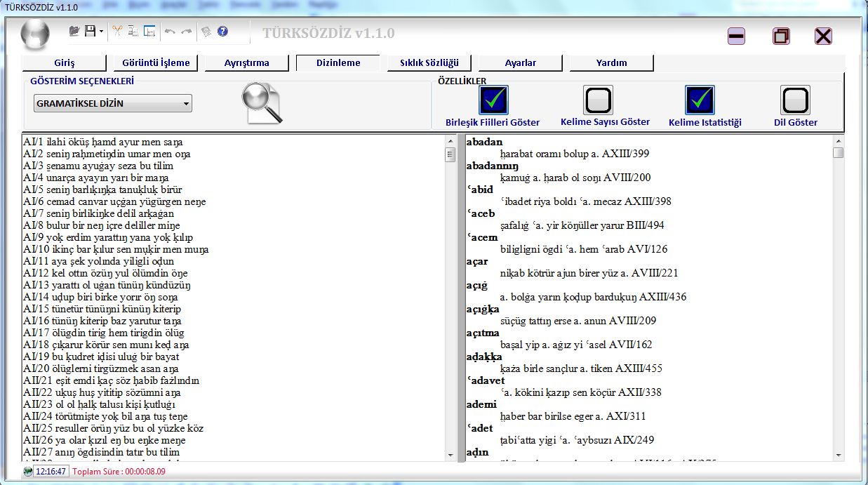Click the open folder toolbar icon
The image size is (868, 485).
coord(74,32)
